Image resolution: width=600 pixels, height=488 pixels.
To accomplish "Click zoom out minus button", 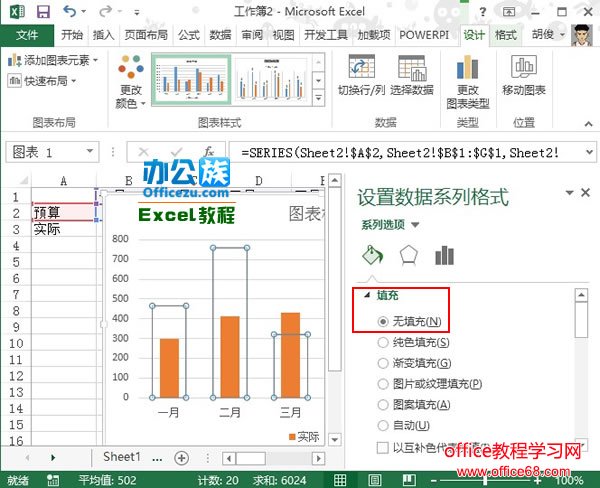I will click(x=433, y=480).
